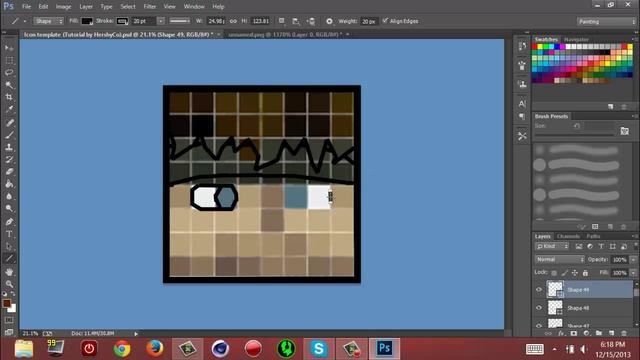
Task: Select the Pen tool
Action: [9, 222]
